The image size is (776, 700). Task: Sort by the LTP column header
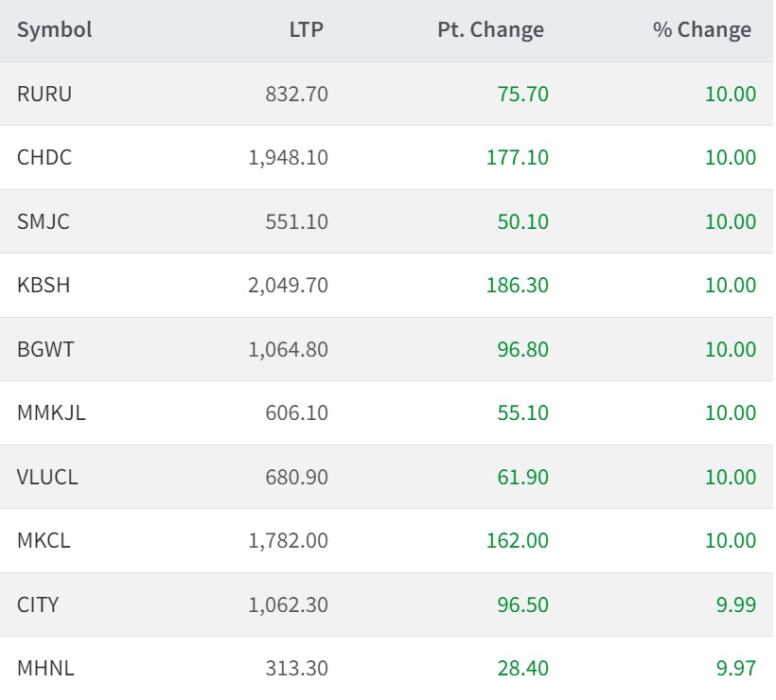tap(306, 29)
